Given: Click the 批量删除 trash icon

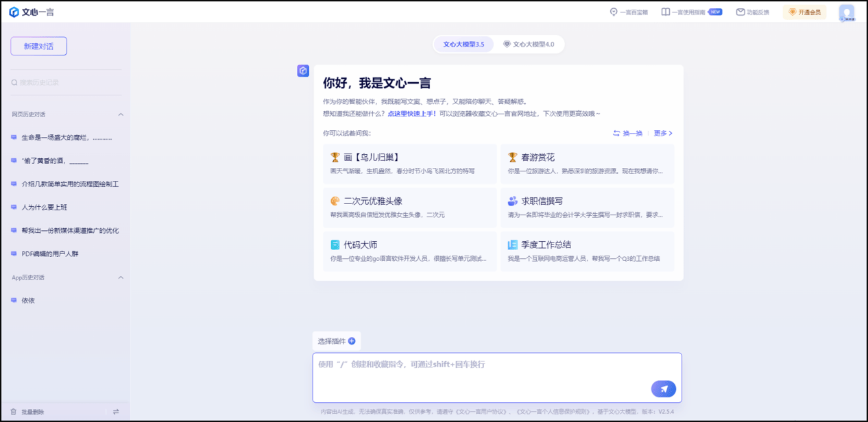Looking at the screenshot, I should coord(13,412).
